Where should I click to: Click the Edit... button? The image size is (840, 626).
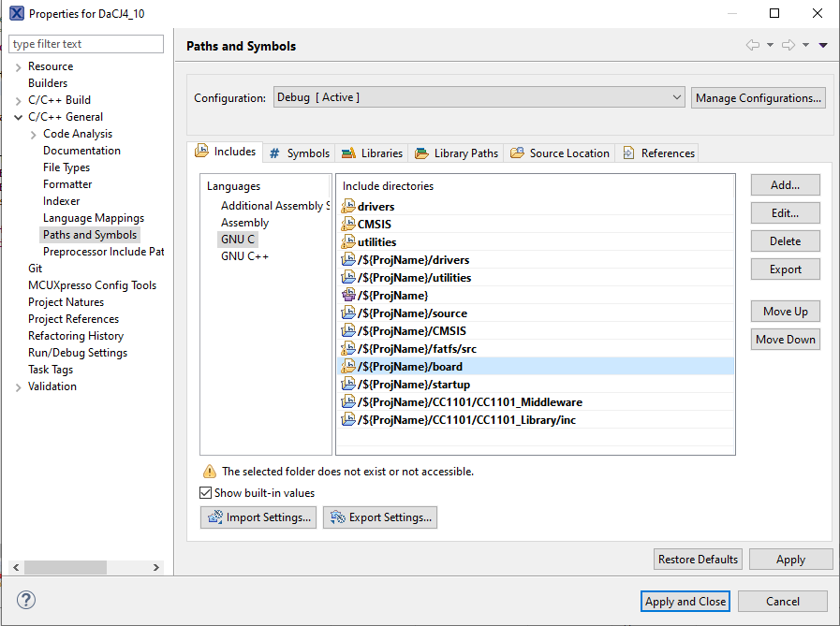tap(786, 213)
